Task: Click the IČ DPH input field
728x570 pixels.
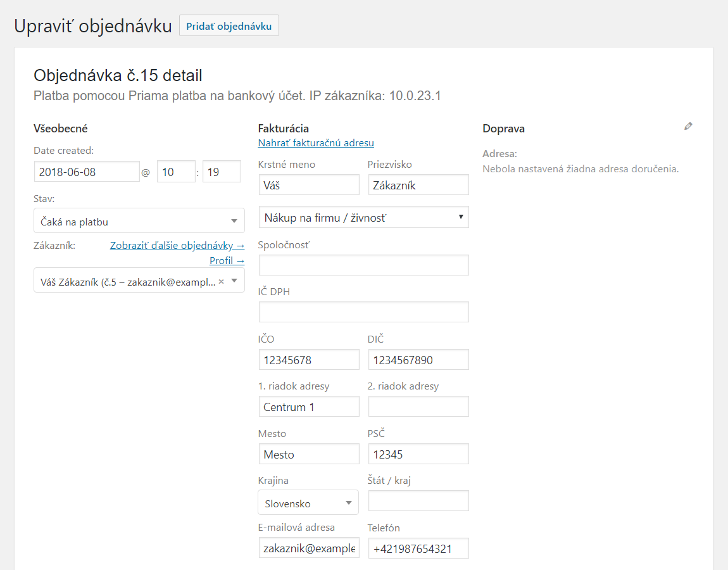Action: [x=363, y=312]
